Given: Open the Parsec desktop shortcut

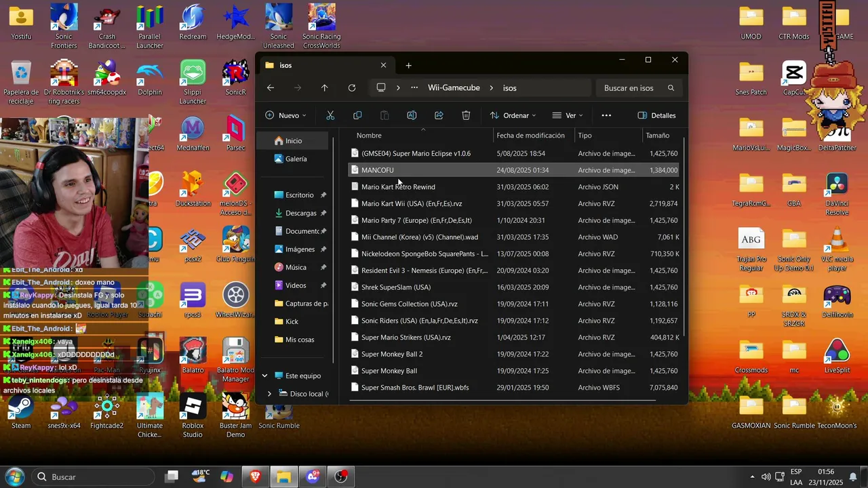Looking at the screenshot, I should [x=235, y=134].
